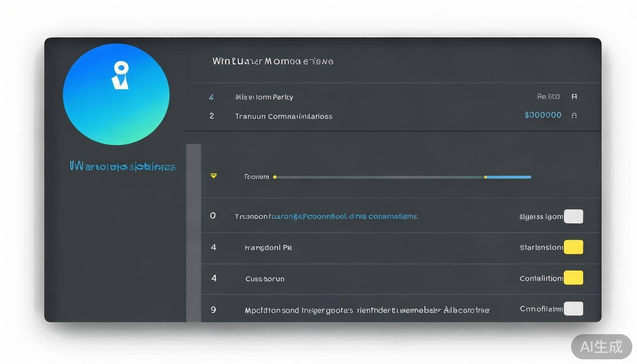Toggle the white 'Sigerss Igom' switch
This screenshot has height=364, width=637.
pos(573,217)
